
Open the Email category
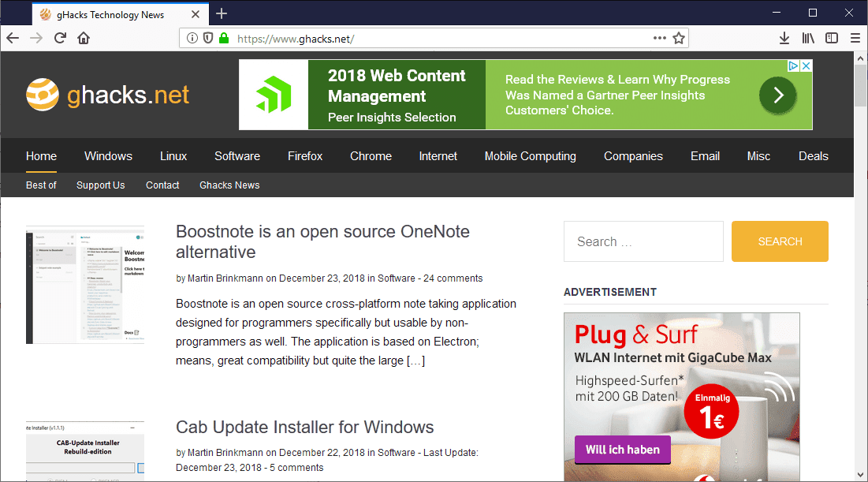click(x=706, y=156)
